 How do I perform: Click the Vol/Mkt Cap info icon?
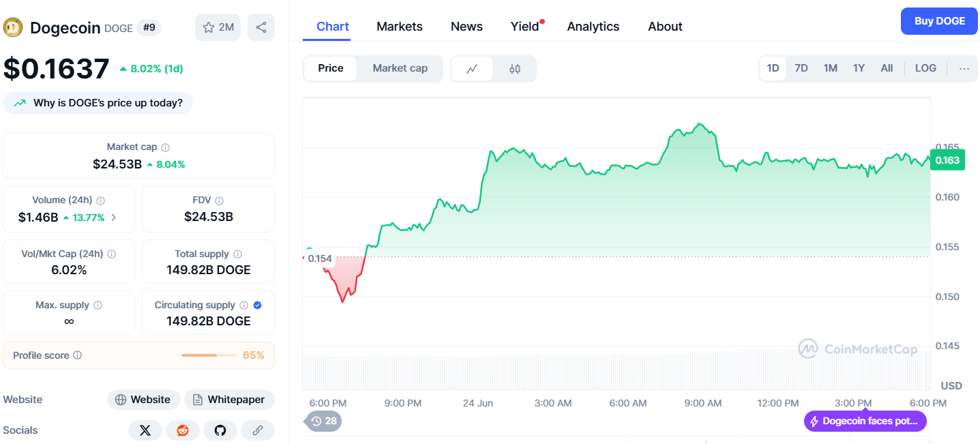111,254
